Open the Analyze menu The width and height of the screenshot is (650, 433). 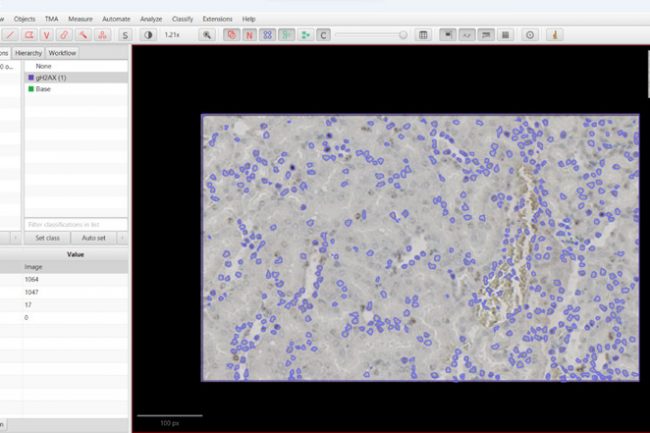(151, 19)
